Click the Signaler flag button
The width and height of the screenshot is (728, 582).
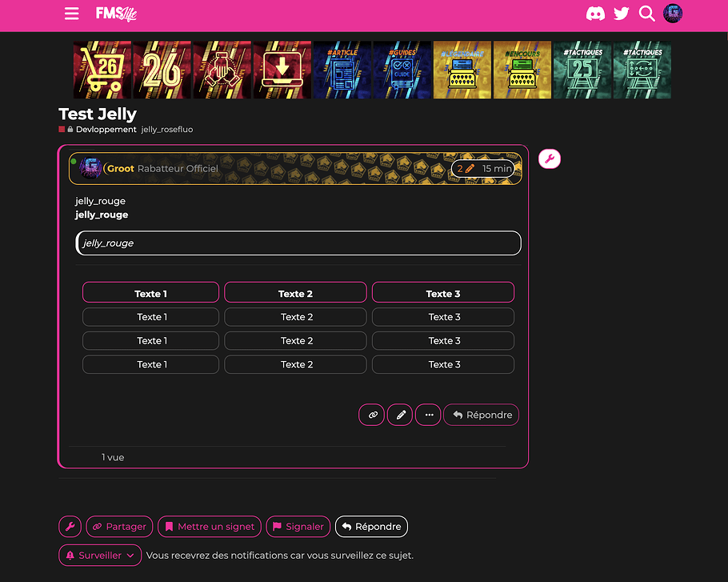tap(298, 526)
